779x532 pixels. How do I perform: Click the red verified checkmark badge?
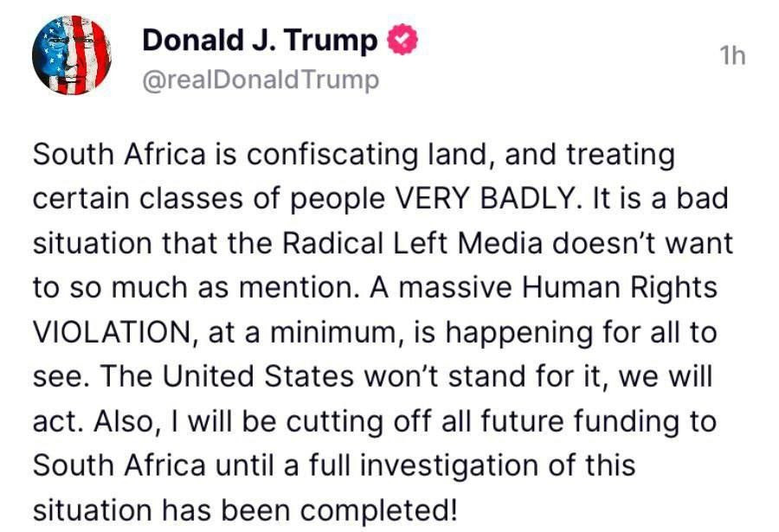click(x=402, y=40)
